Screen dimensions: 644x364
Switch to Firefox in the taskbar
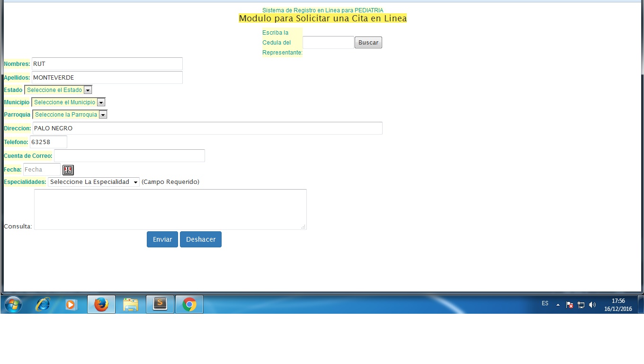[101, 304]
